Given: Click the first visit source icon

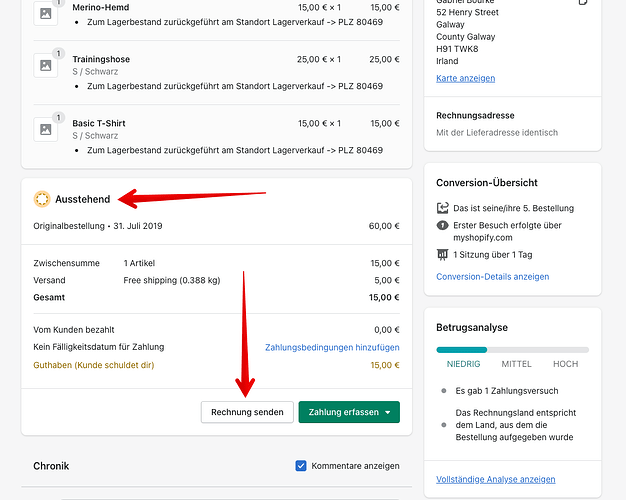Looking at the screenshot, I should 444,224.
